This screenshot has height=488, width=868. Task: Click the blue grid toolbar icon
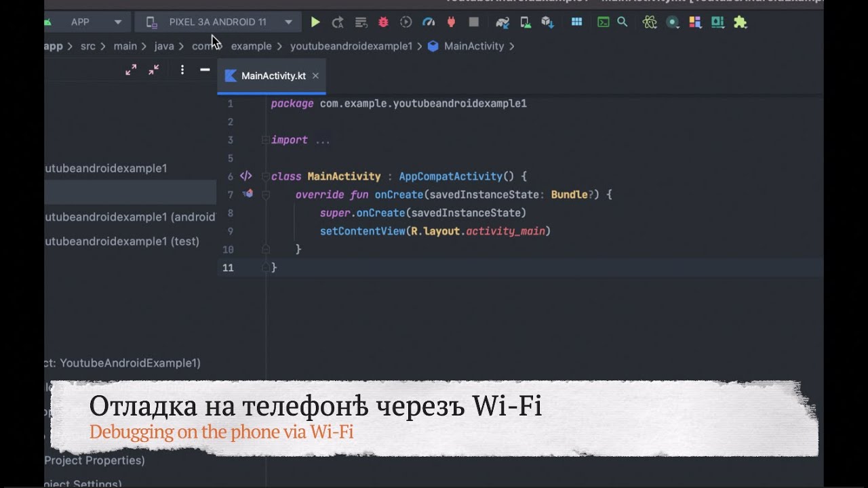tap(576, 22)
